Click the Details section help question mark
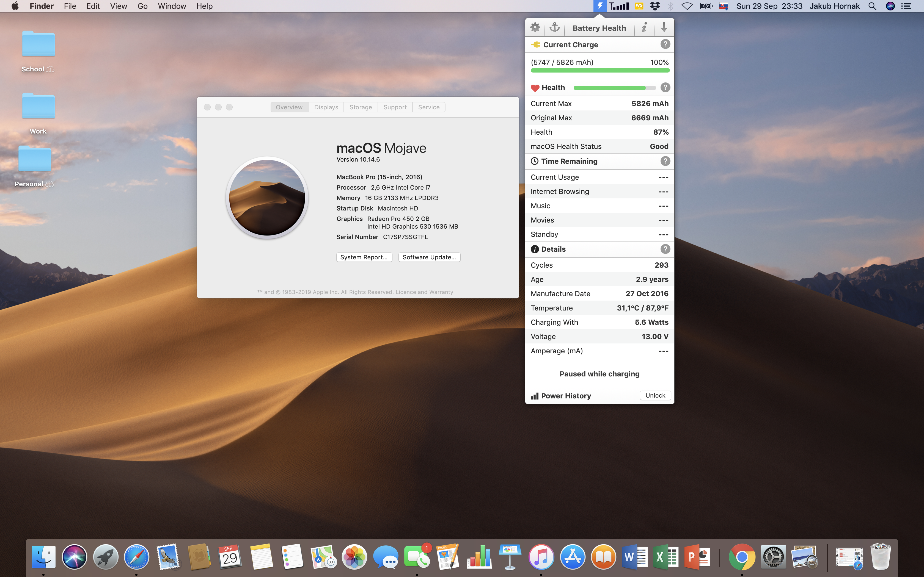 click(x=665, y=249)
